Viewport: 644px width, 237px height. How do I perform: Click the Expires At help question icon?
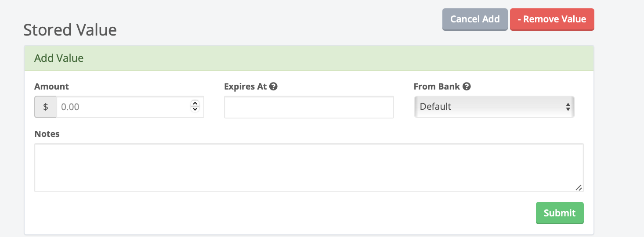(273, 86)
